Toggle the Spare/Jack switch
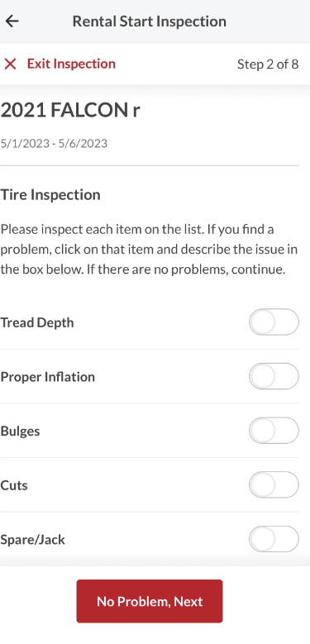The image size is (310, 644). click(x=274, y=539)
